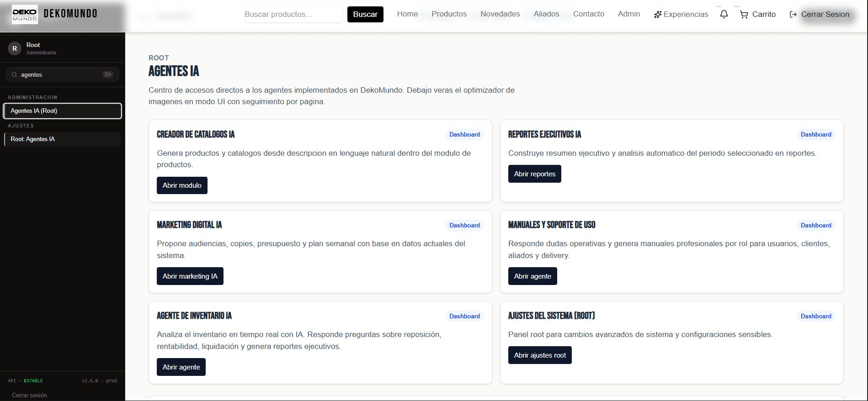The height and width of the screenshot is (401, 868).
Task: Click Dashboard badge on Manuales y Soporte
Action: tap(816, 226)
